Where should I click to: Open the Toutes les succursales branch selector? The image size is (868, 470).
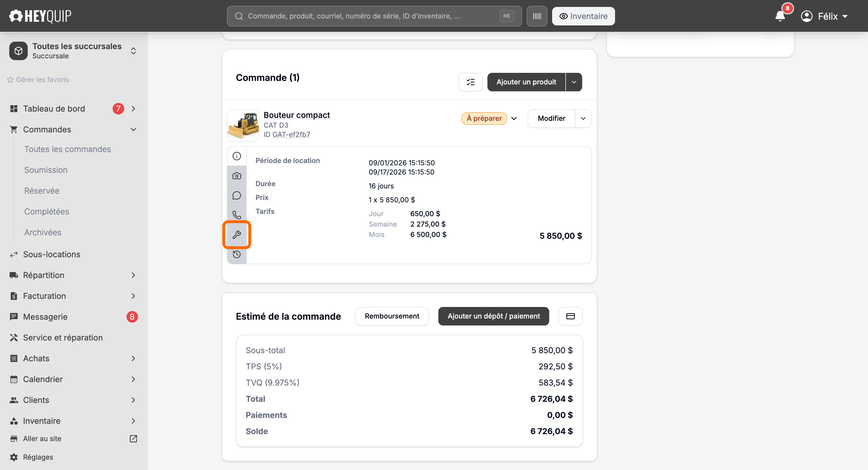[x=73, y=51]
